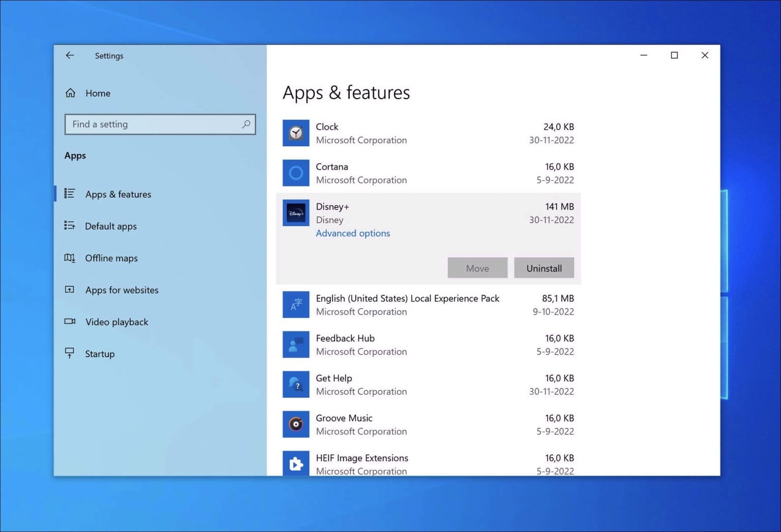Click the Disney+ app icon
Screen dimensions: 781x532
pyautogui.click(x=296, y=213)
